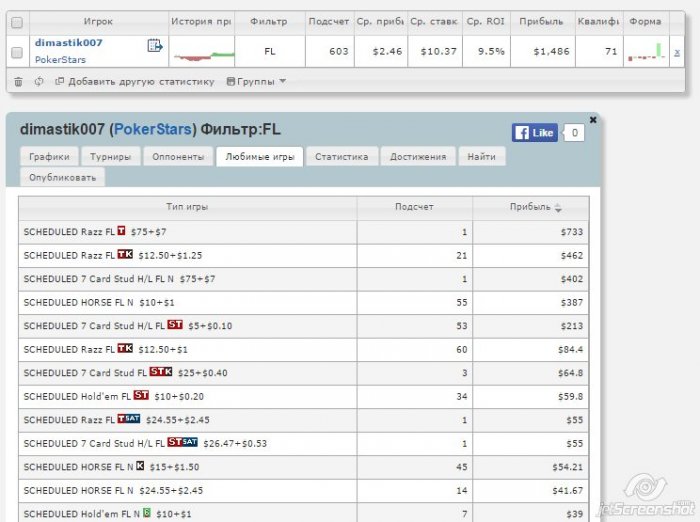
Task: Click the PokerStars link in the panel title
Action: pos(153,129)
